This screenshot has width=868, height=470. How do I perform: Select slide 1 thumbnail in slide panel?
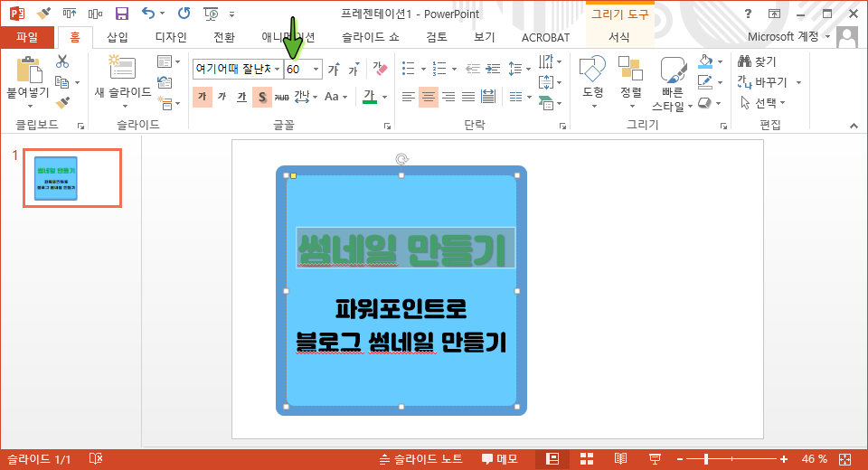(72, 178)
